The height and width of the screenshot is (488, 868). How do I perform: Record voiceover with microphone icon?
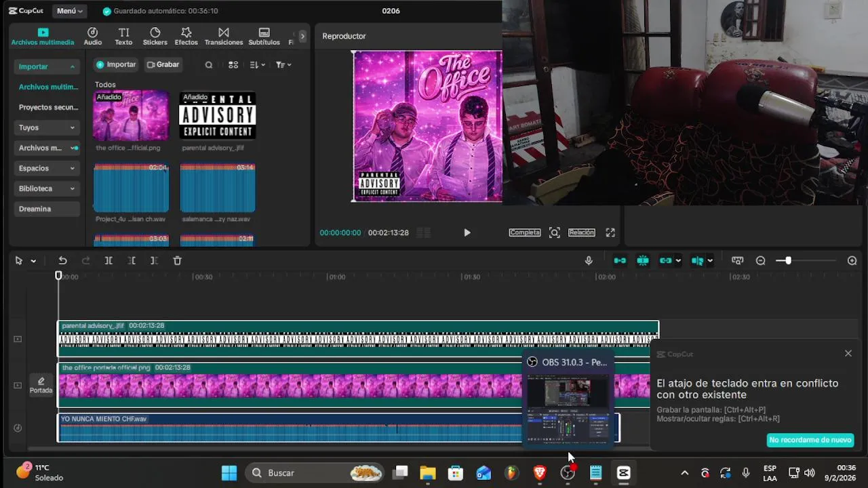click(x=589, y=261)
